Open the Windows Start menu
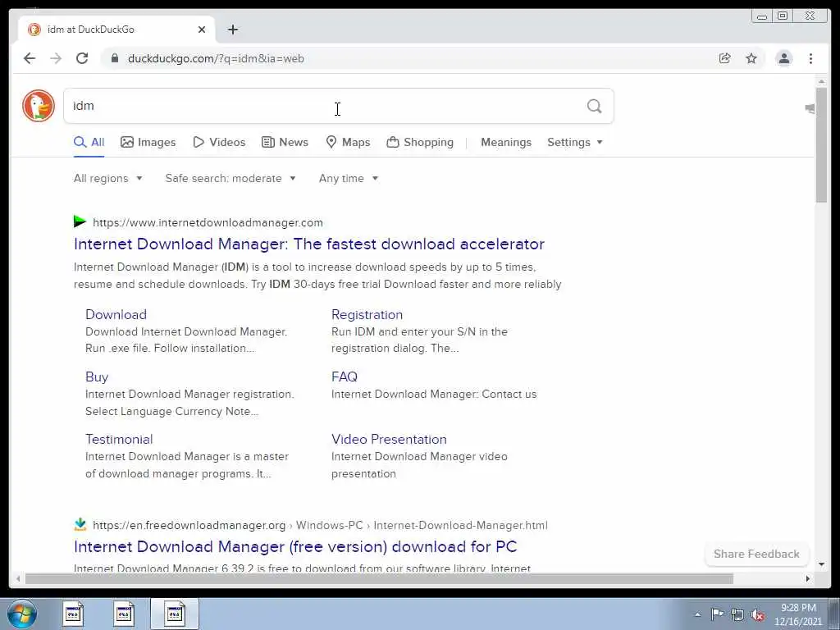The image size is (840, 630). [x=22, y=614]
